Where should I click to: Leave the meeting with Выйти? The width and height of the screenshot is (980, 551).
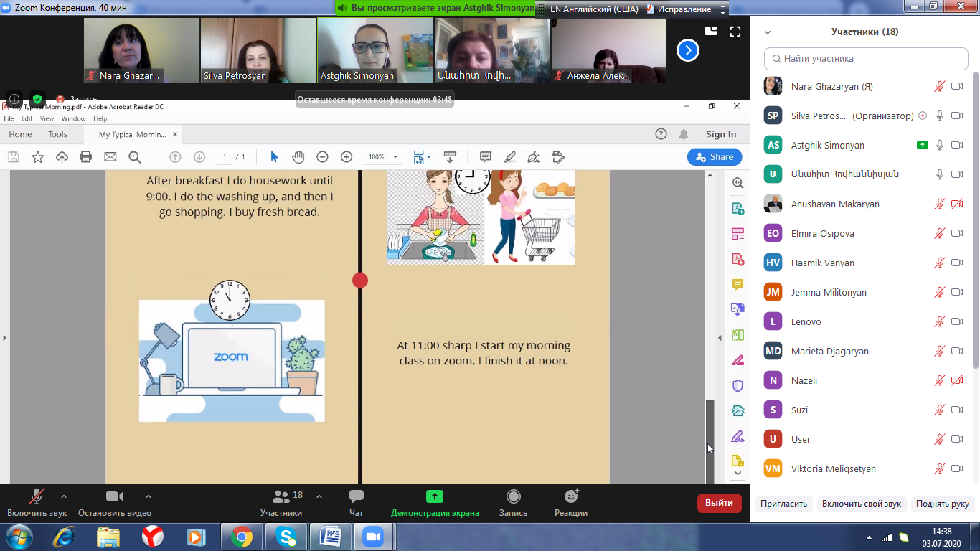coord(720,503)
